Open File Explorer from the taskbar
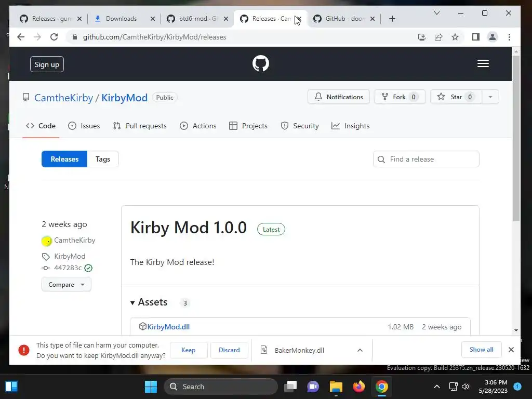Screen dimensions: 532x399 336,387
